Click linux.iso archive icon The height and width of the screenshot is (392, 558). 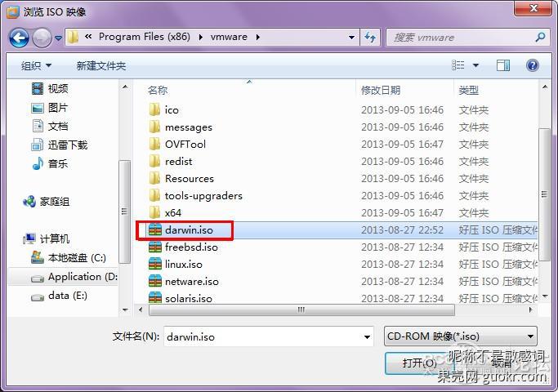point(154,264)
